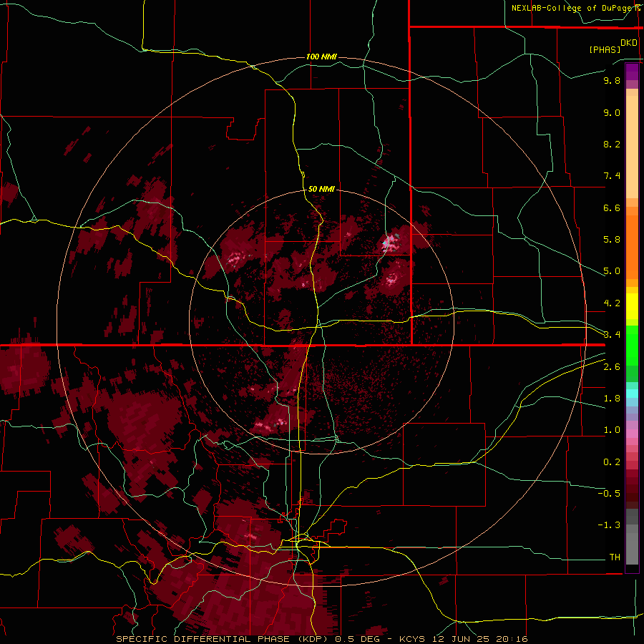
Task: Click the 9.0 scale value
Action: coord(612,112)
